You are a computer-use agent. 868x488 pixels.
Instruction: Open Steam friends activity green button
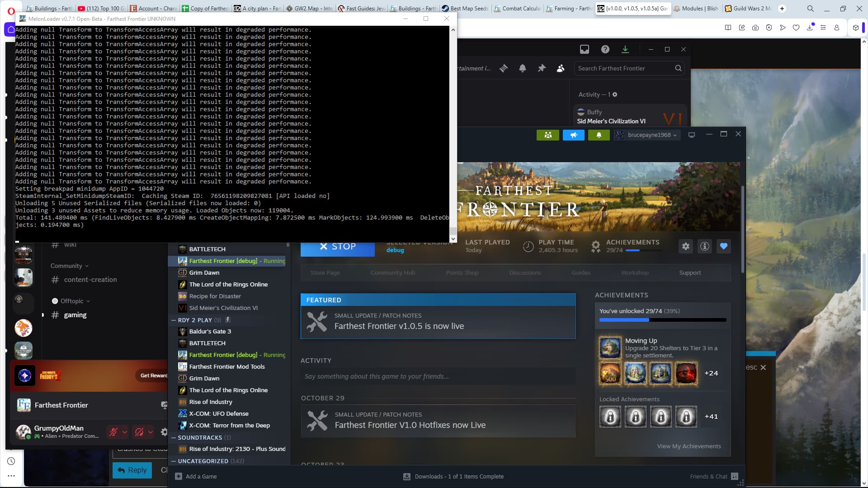548,135
